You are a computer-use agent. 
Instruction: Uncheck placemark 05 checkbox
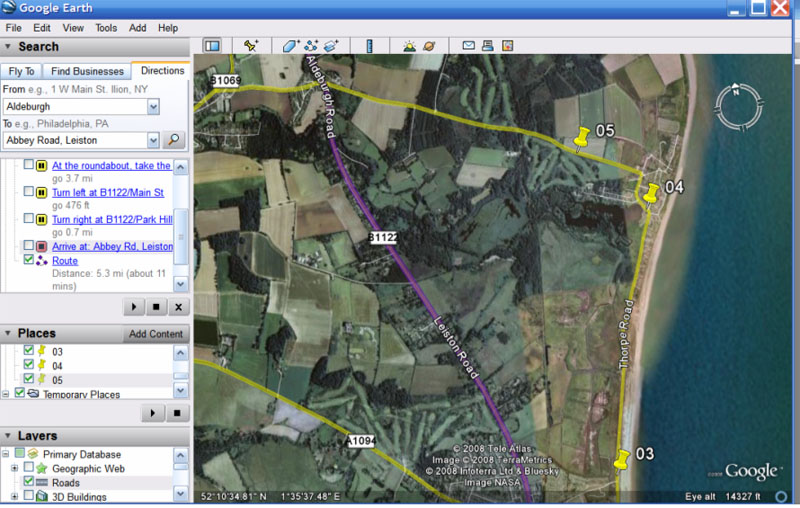click(29, 379)
